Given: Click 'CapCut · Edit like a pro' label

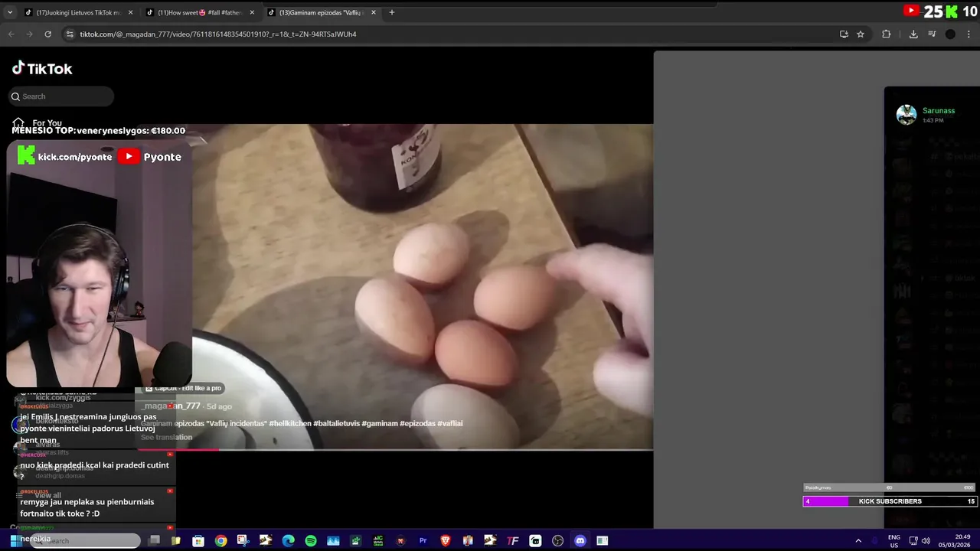Looking at the screenshot, I should pos(185,388).
